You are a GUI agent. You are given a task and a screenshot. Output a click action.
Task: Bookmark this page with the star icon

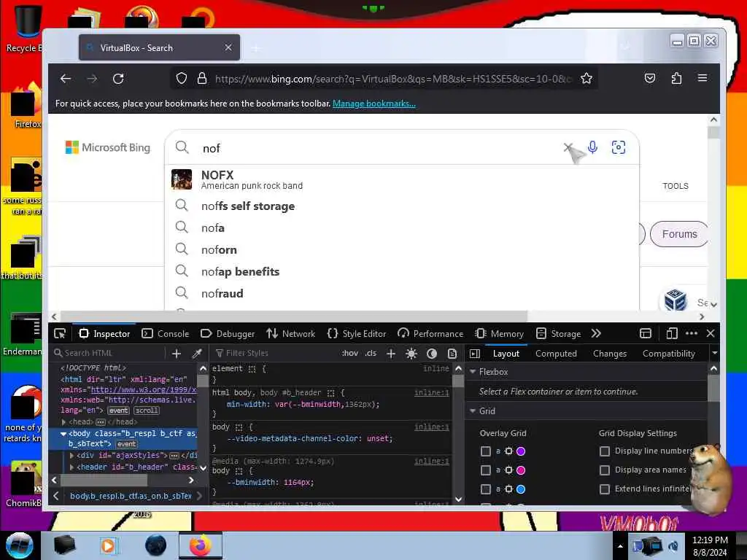[x=587, y=78]
